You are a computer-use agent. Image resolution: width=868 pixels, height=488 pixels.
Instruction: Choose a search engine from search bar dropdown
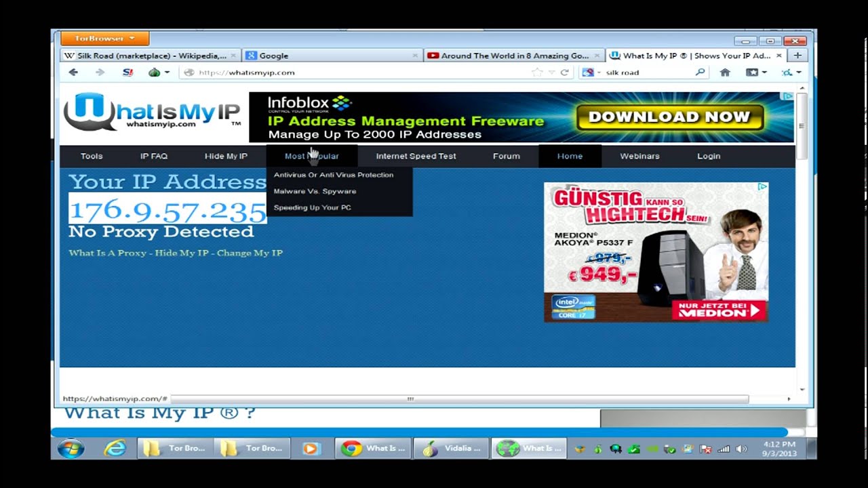coord(590,73)
